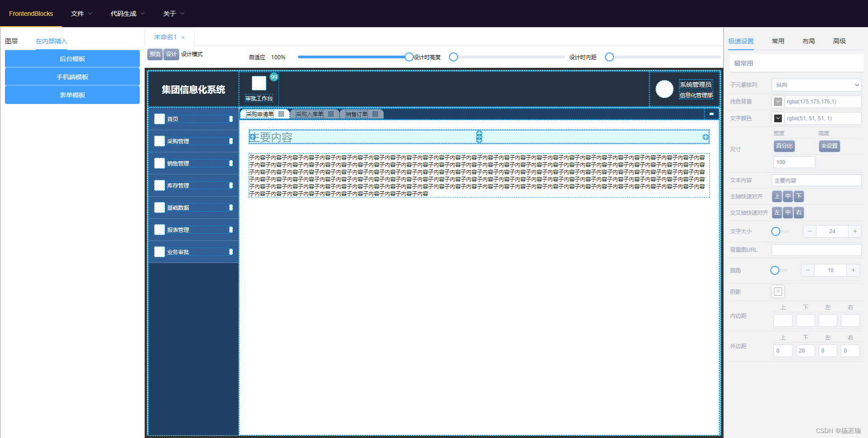Image resolution: width=868 pixels, height=438 pixels.
Task: Switch to 设计 design mode
Action: coord(171,54)
